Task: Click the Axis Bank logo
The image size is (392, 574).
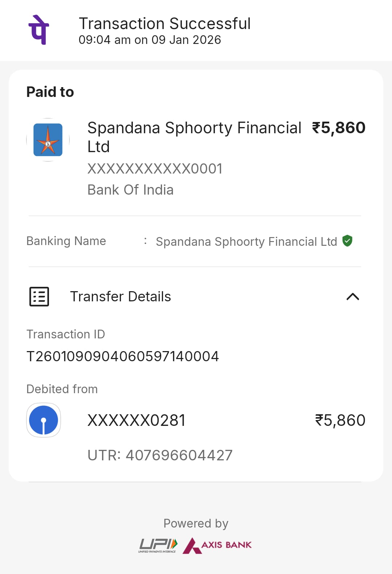Action: 217,545
